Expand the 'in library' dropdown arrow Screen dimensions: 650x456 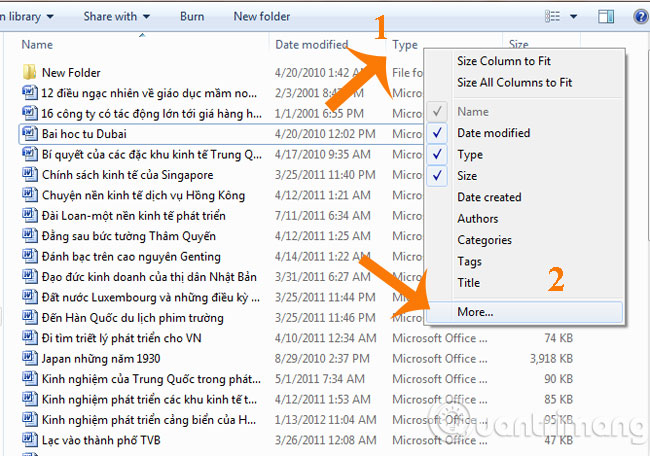[x=50, y=17]
